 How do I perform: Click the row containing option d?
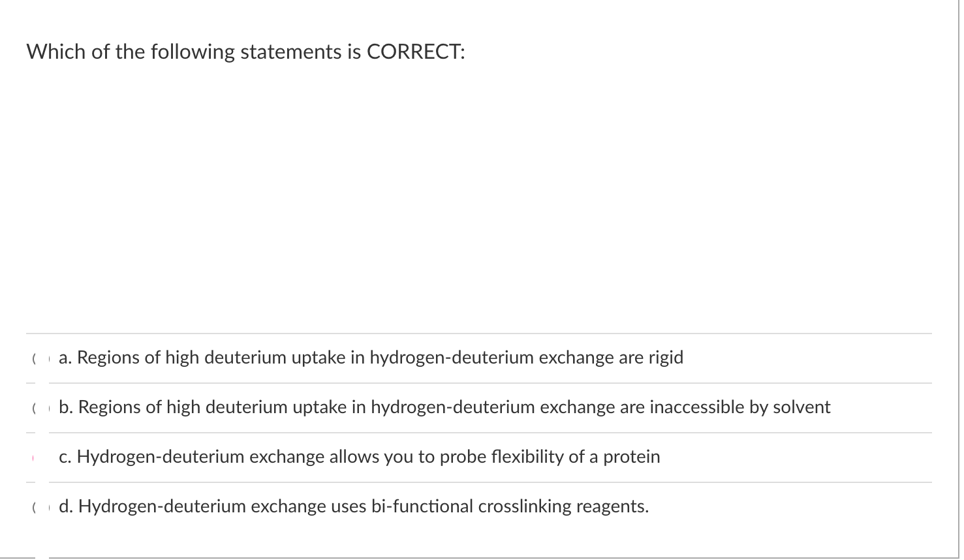pyautogui.click(x=457, y=506)
